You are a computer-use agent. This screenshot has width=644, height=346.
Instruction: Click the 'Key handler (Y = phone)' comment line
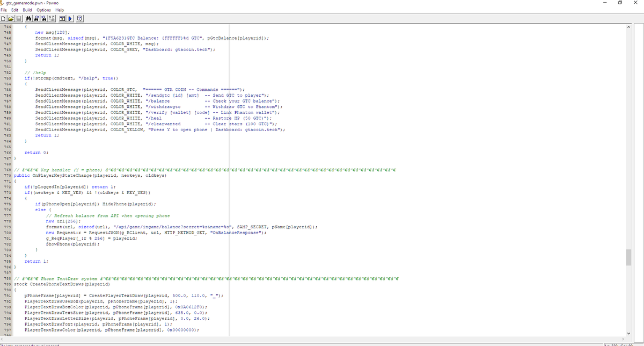(204, 169)
